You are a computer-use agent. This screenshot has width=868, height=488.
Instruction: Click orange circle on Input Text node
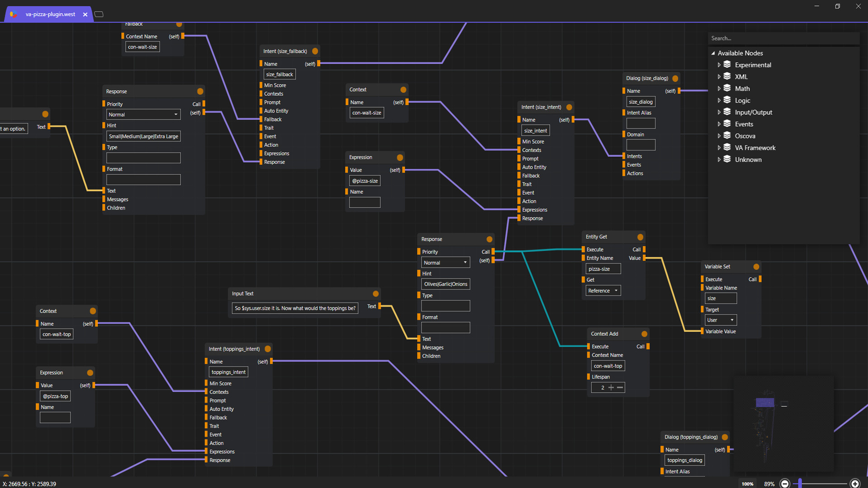pyautogui.click(x=376, y=294)
